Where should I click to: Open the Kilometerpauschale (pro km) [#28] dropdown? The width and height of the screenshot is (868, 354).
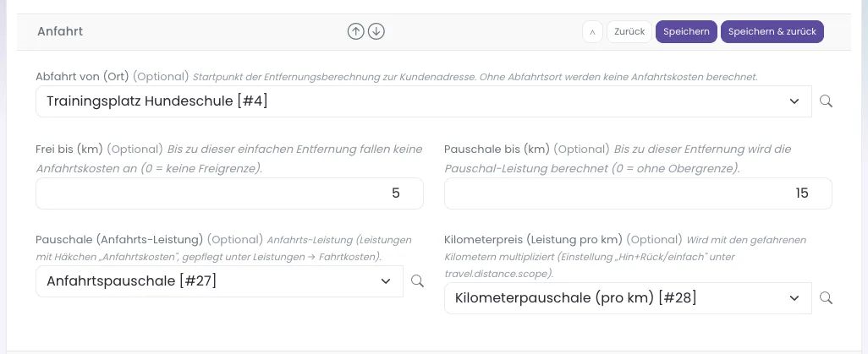pos(628,298)
